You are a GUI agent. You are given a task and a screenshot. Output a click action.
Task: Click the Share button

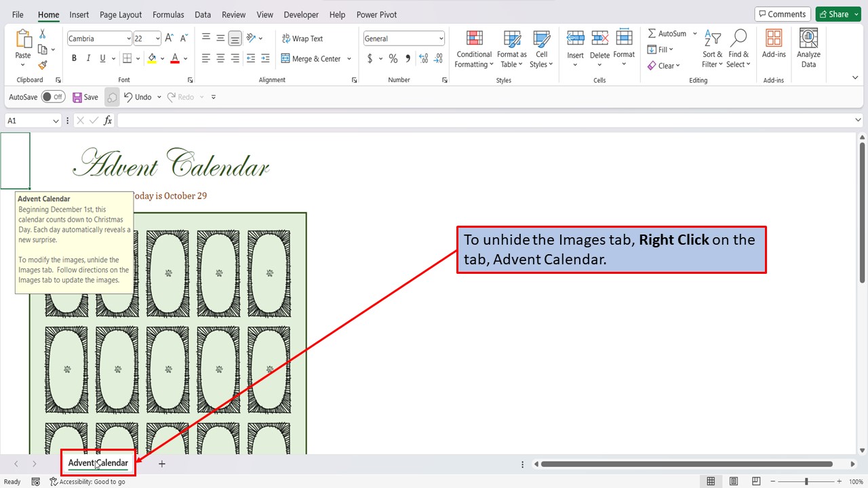835,14
